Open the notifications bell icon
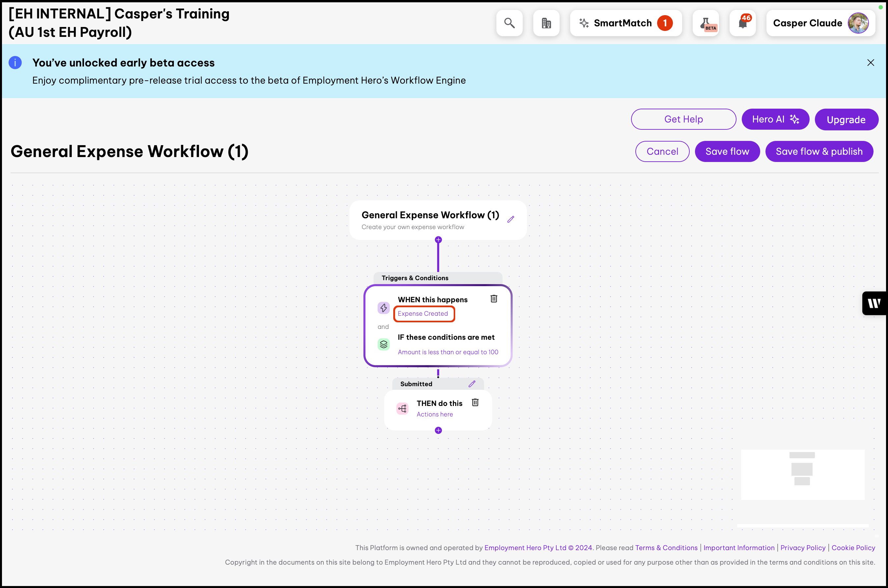888x588 pixels. coord(742,23)
